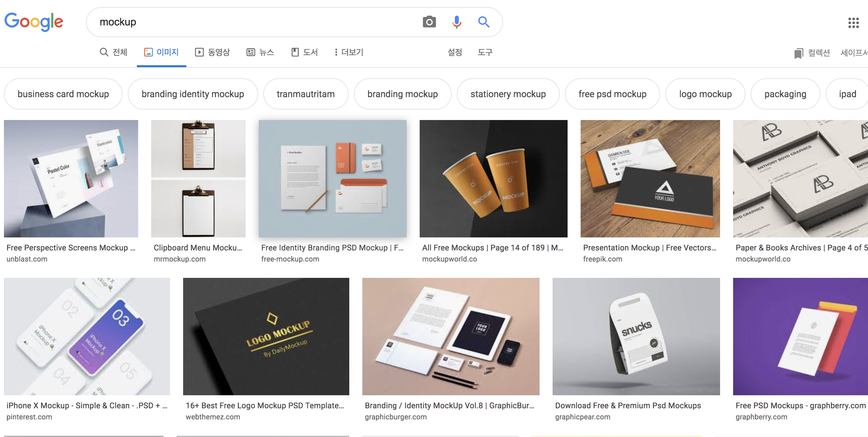Click the microphone voice search icon
Image resolution: width=868 pixels, height=437 pixels.
456,22
